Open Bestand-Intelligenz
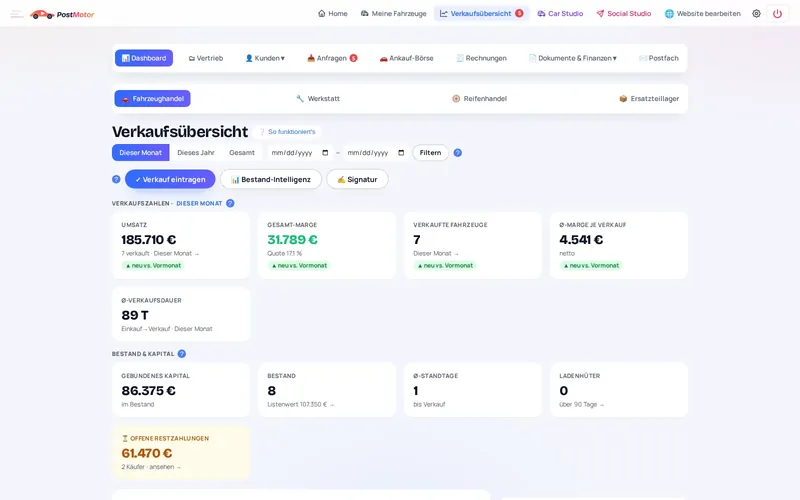 tap(271, 179)
